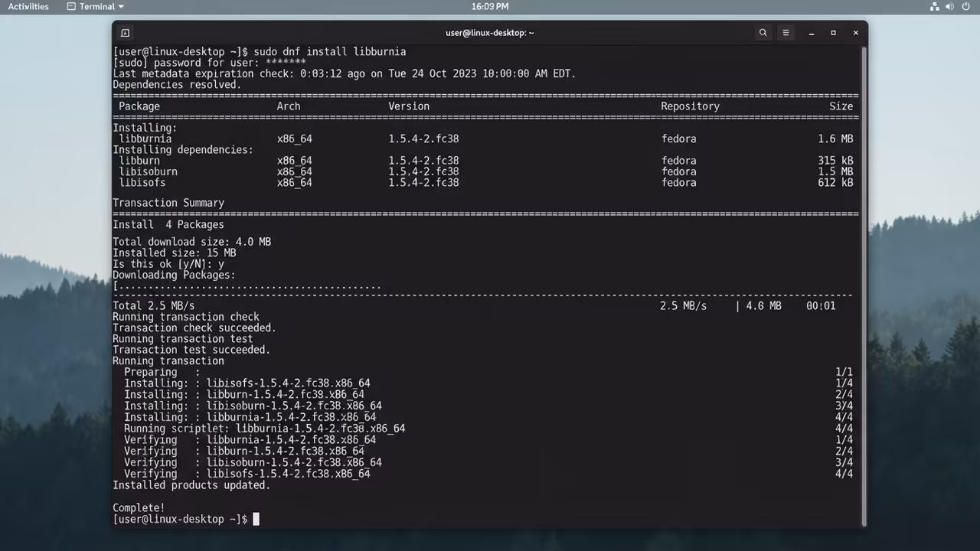Image resolution: width=980 pixels, height=551 pixels.
Task: Click the power icon in top bar
Action: [x=966, y=6]
